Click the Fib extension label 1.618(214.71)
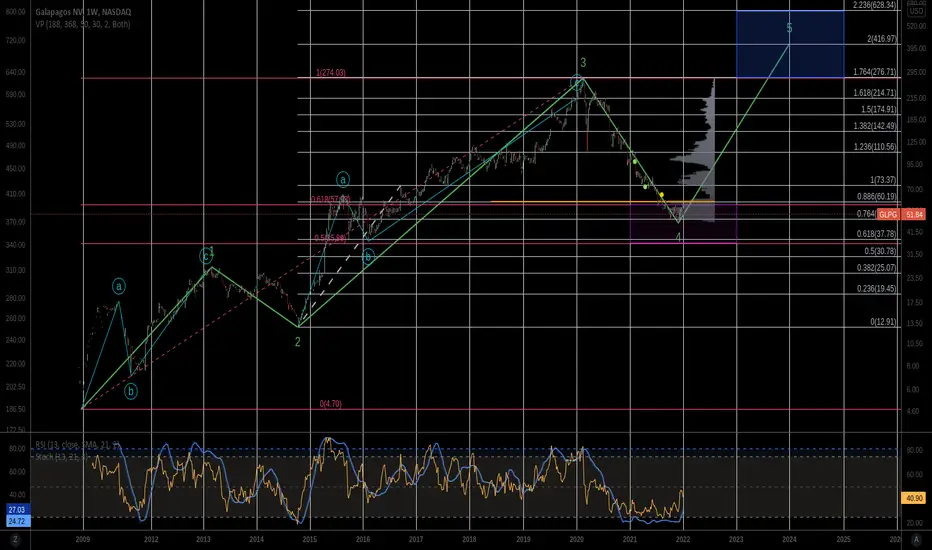The width and height of the screenshot is (932, 550). 874,93
